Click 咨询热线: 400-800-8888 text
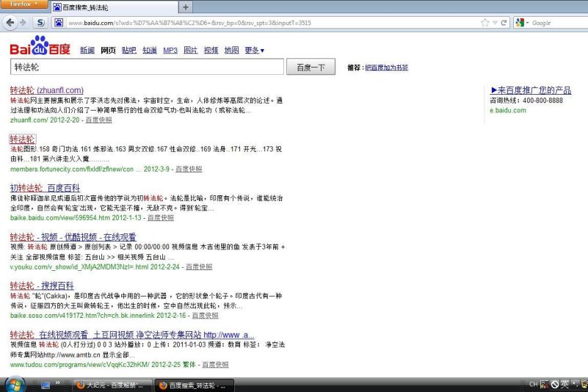Viewport: 588px width, 392px height. (x=526, y=100)
